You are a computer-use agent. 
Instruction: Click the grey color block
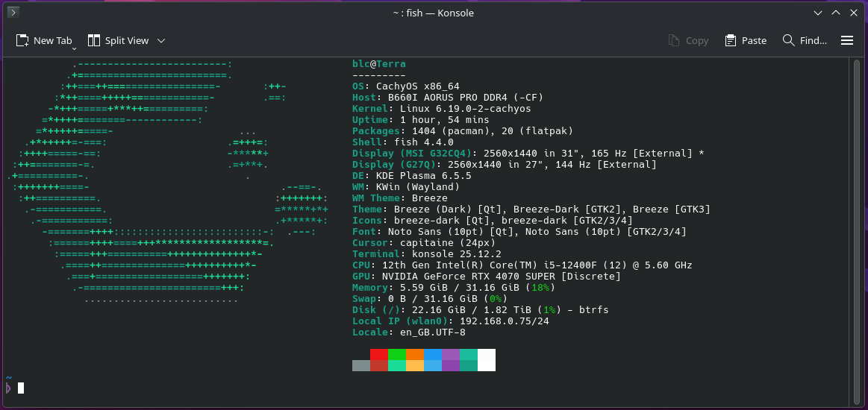point(361,365)
